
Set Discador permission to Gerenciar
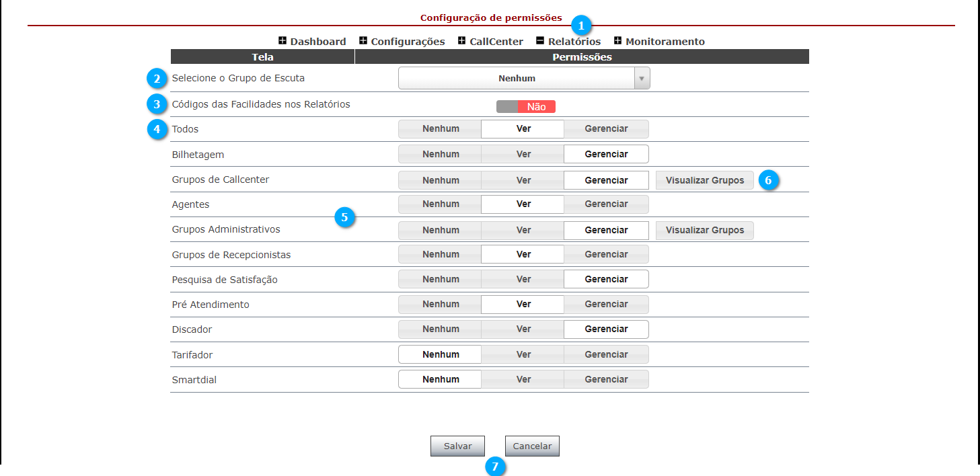pos(606,329)
